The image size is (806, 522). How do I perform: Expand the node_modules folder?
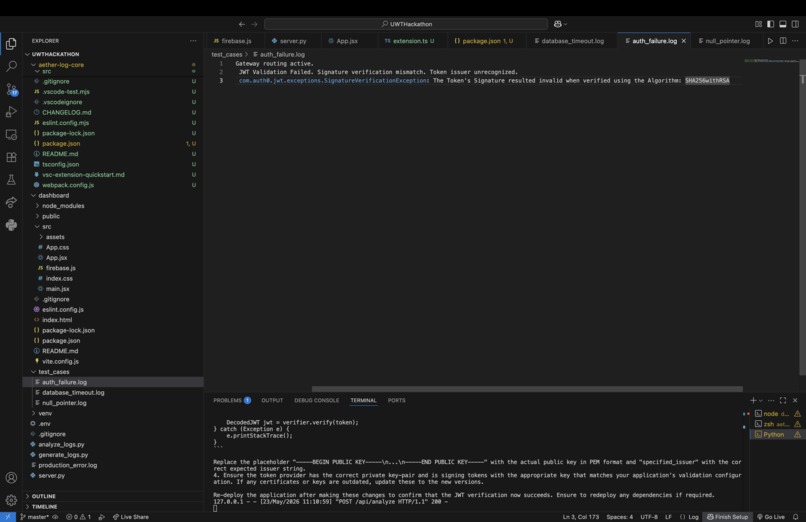point(63,206)
